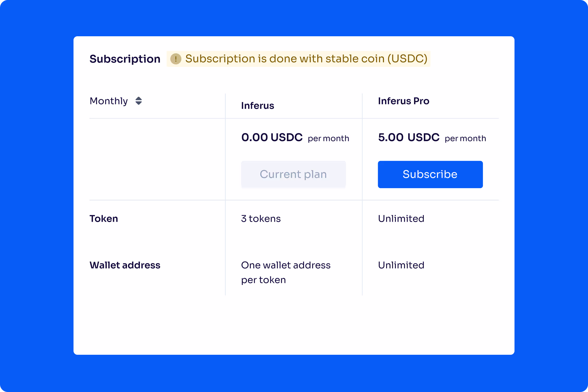Viewport: 588px width, 392px height.
Task: Click Unlimited in the Token row
Action: [x=401, y=219]
